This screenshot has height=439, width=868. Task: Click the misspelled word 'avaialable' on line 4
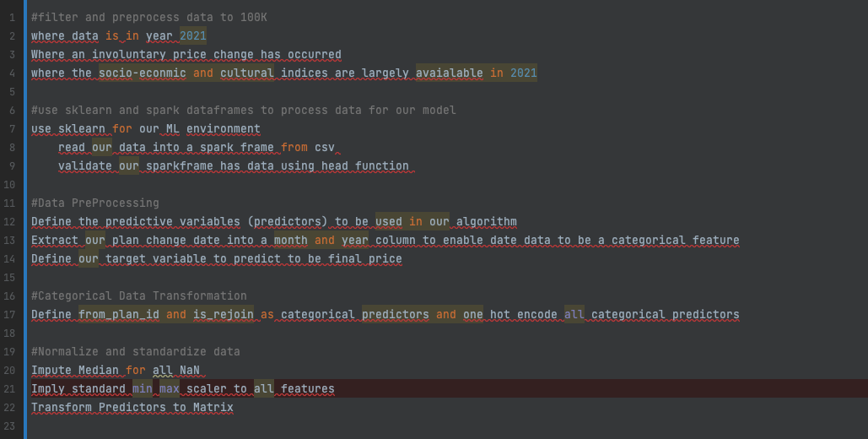pyautogui.click(x=449, y=73)
